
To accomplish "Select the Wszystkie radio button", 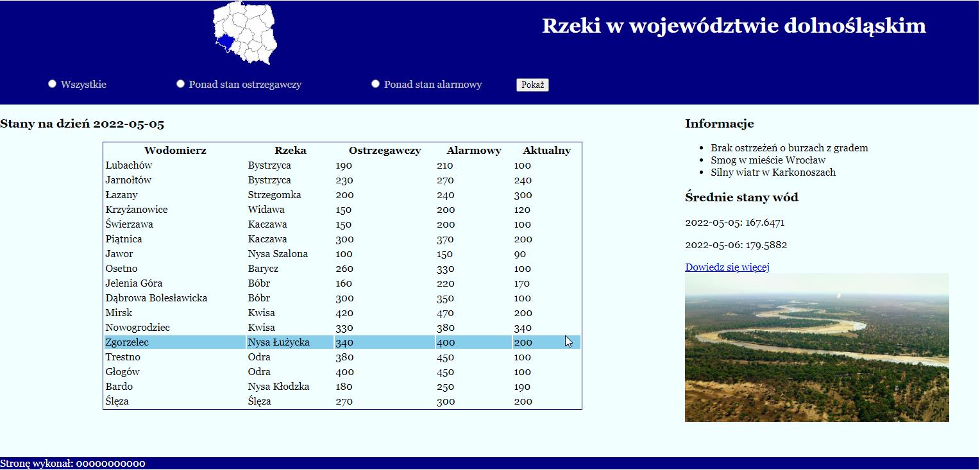I will pos(53,84).
